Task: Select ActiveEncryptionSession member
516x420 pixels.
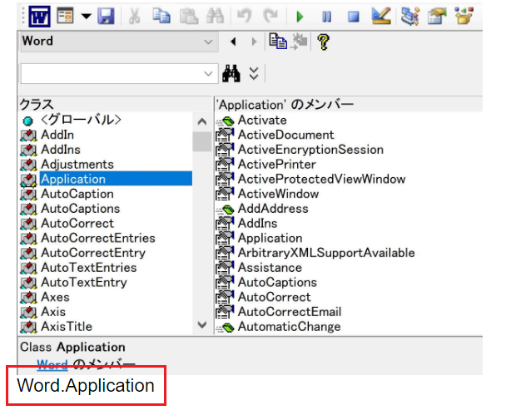Action: pyautogui.click(x=310, y=150)
